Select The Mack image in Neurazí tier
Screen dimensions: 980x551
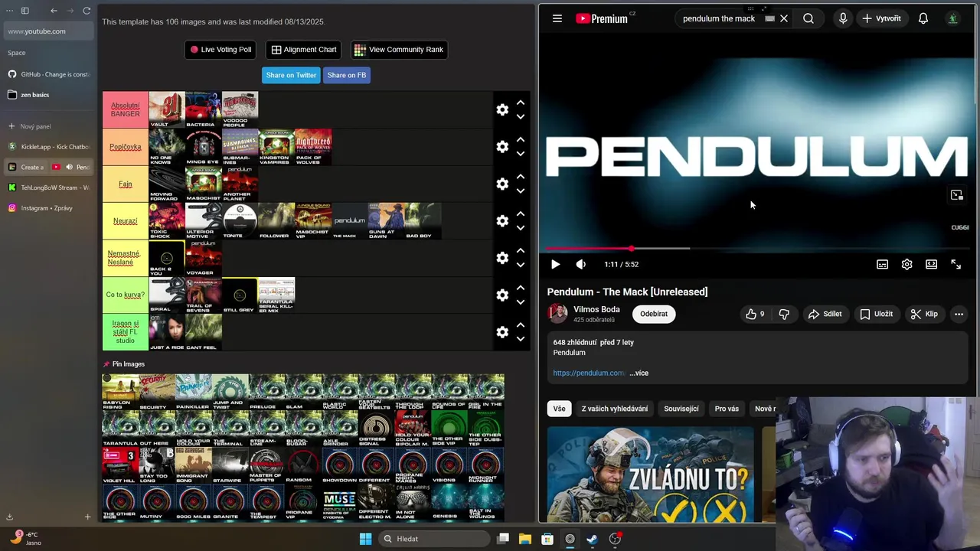[350, 220]
